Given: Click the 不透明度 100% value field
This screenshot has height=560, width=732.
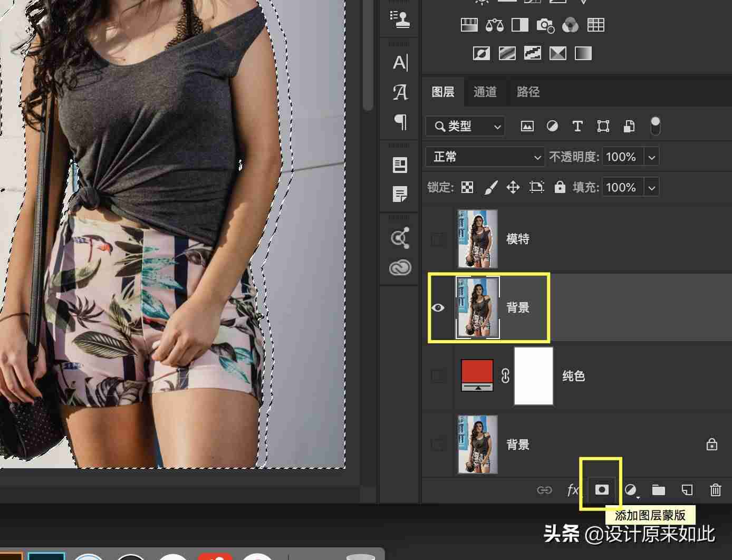Looking at the screenshot, I should 622,157.
